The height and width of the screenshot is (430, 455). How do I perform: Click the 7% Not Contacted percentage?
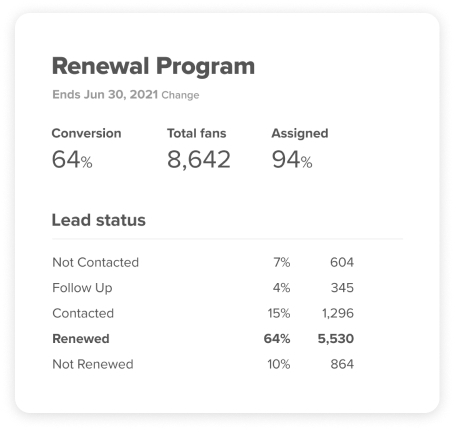282,262
